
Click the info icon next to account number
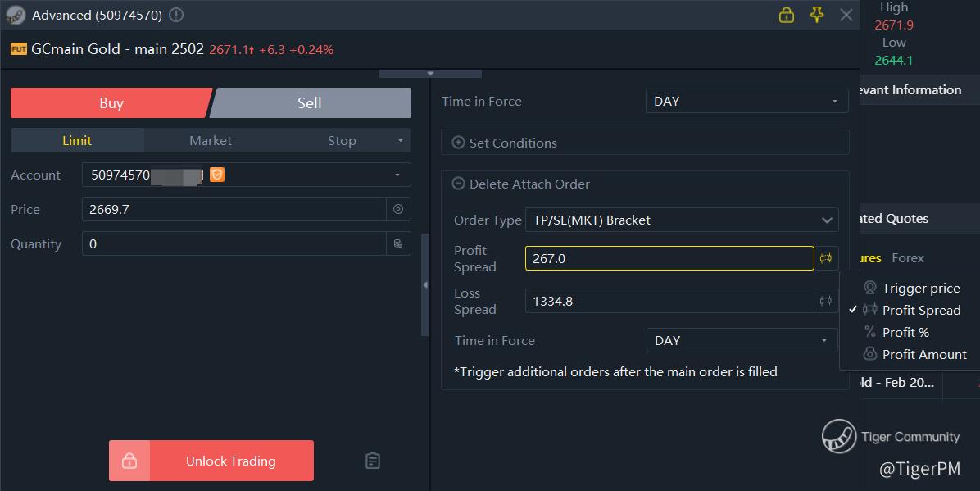coord(176,15)
